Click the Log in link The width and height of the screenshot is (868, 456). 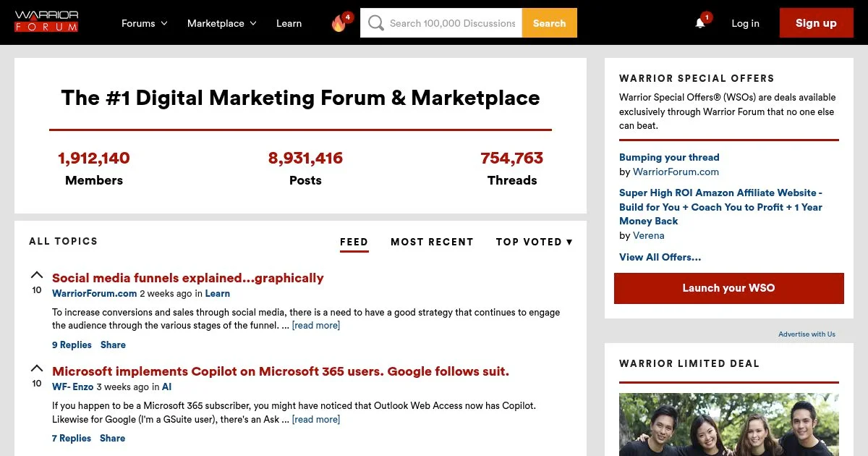(x=745, y=23)
